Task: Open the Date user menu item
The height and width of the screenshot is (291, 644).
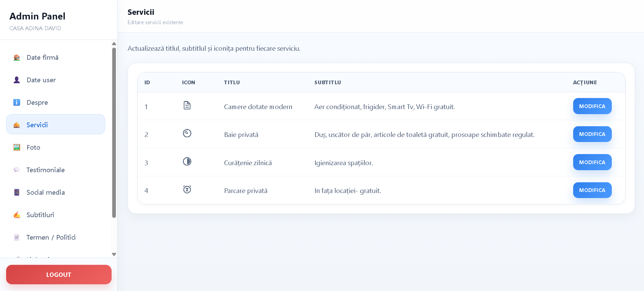Action: click(56, 80)
